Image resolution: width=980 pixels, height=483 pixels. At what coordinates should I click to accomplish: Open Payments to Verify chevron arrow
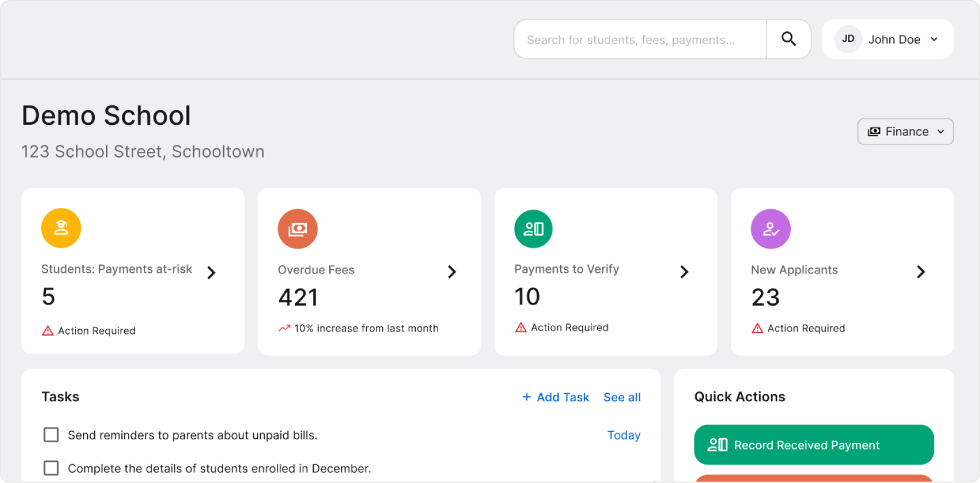point(684,272)
